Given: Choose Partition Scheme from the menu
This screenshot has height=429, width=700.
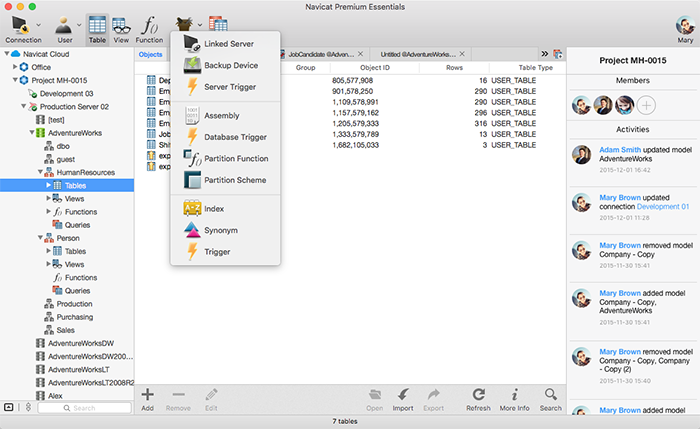Looking at the screenshot, I should [225, 179].
